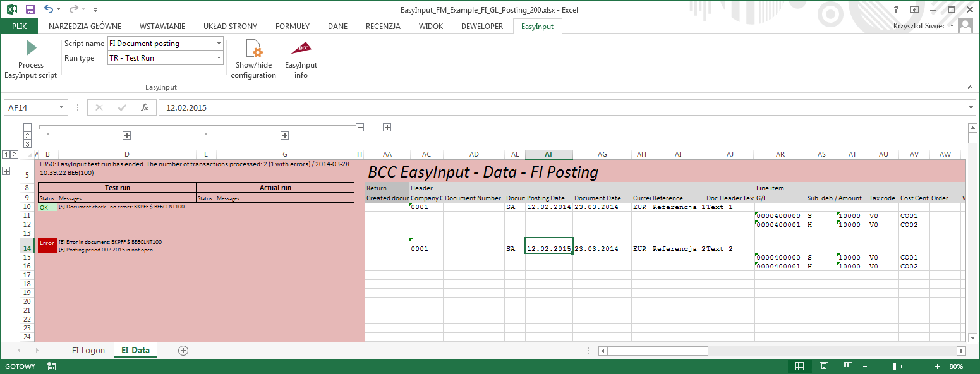Expand column group above column G

(284, 135)
